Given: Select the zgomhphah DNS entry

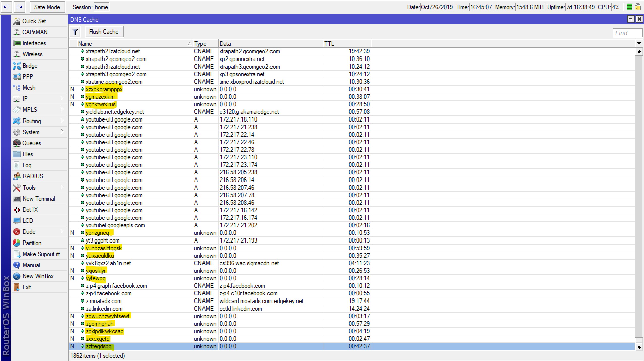Looking at the screenshot, I should click(99, 323).
